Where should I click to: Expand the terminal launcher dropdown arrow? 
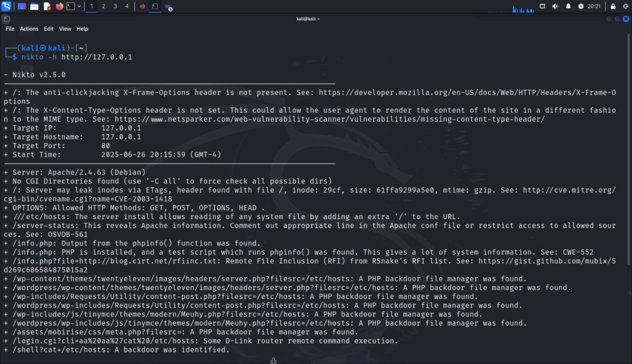pos(79,6)
